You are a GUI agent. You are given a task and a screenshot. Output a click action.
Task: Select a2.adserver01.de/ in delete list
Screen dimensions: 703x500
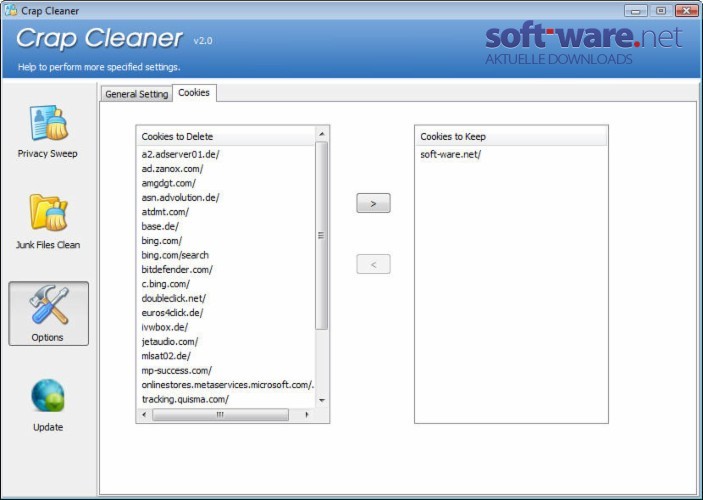[180, 154]
